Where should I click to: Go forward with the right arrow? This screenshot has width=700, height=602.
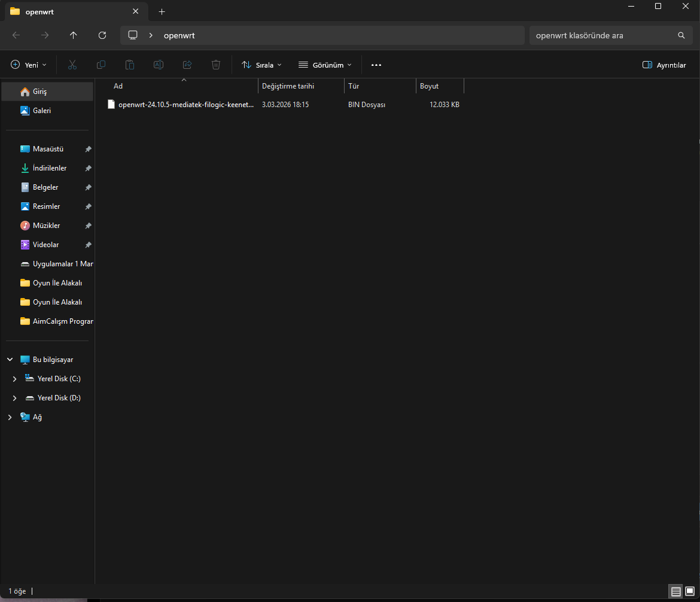click(x=45, y=35)
